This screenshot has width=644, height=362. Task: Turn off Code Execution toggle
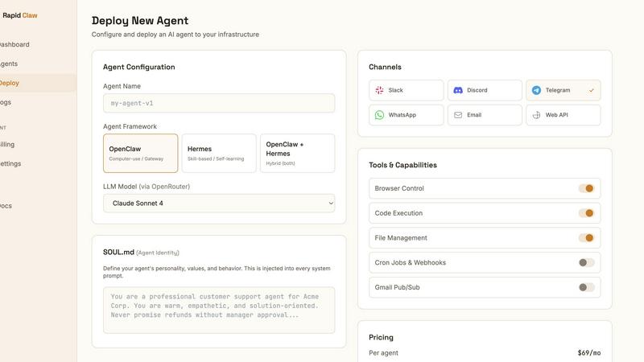586,213
